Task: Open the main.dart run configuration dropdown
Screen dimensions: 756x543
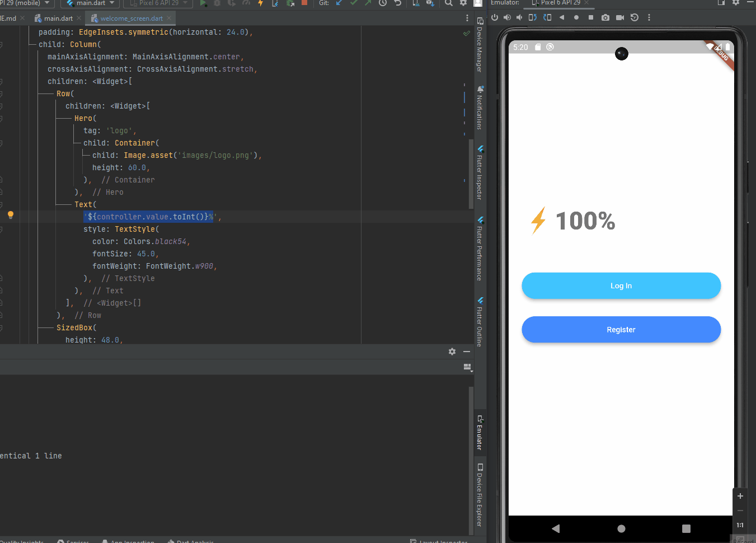Action: pos(90,4)
